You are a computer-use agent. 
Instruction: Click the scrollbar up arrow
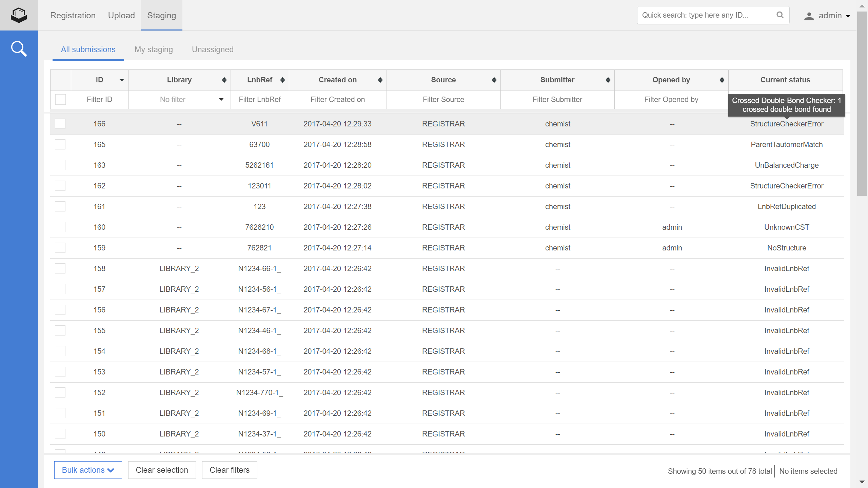(x=862, y=6)
